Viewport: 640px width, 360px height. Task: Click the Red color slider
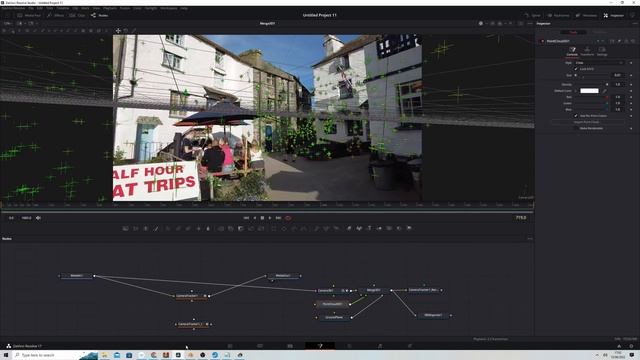point(591,97)
